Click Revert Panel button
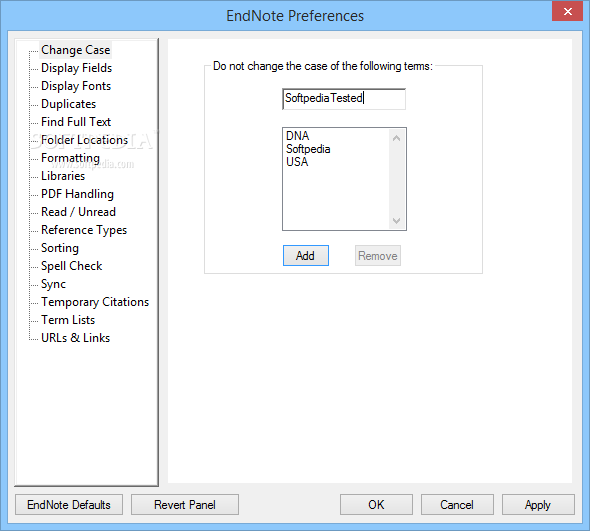 point(185,505)
